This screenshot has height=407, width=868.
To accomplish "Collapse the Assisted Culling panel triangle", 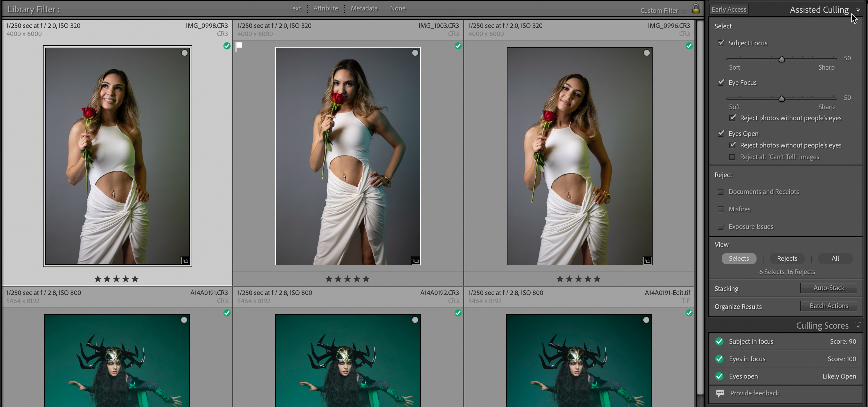I will click(858, 9).
